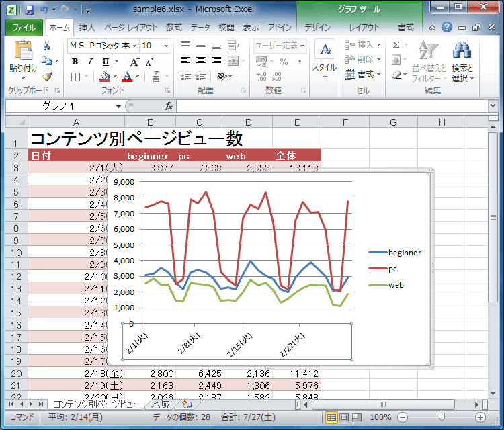Click the Insert Function fx button
This screenshot has height=430, width=504.
click(169, 106)
